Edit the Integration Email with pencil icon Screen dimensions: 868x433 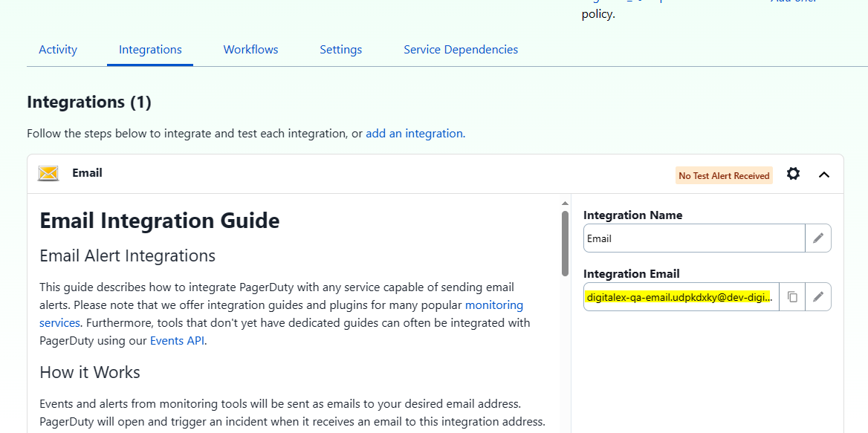[818, 296]
